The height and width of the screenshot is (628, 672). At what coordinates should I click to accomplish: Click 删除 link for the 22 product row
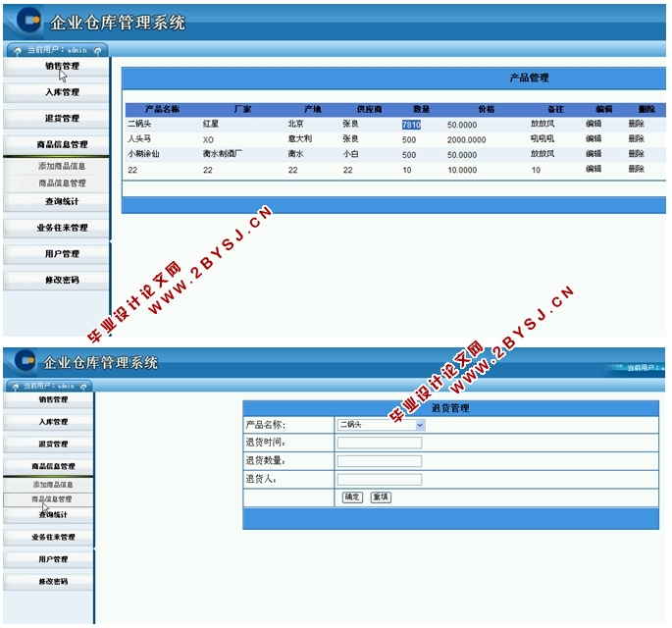click(x=637, y=169)
